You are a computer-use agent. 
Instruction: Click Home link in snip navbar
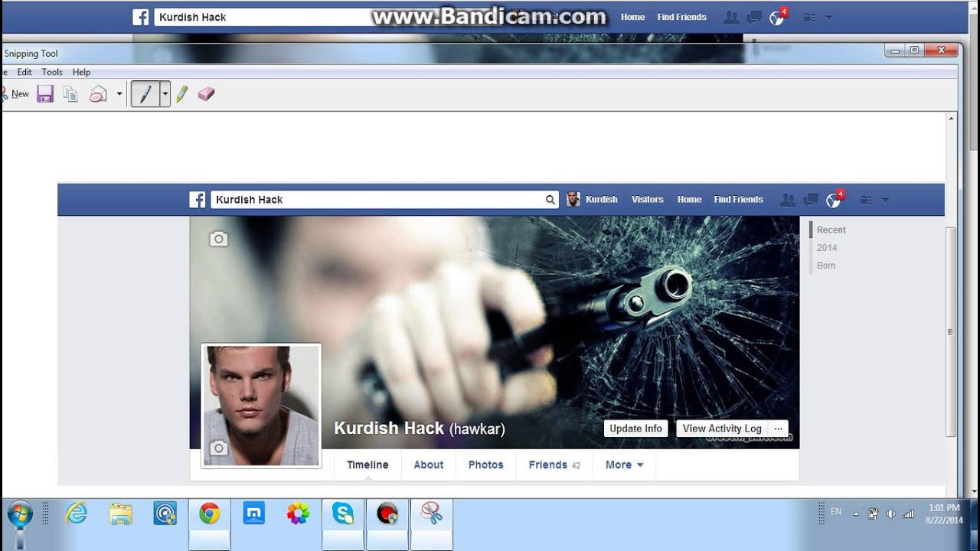[x=689, y=200]
